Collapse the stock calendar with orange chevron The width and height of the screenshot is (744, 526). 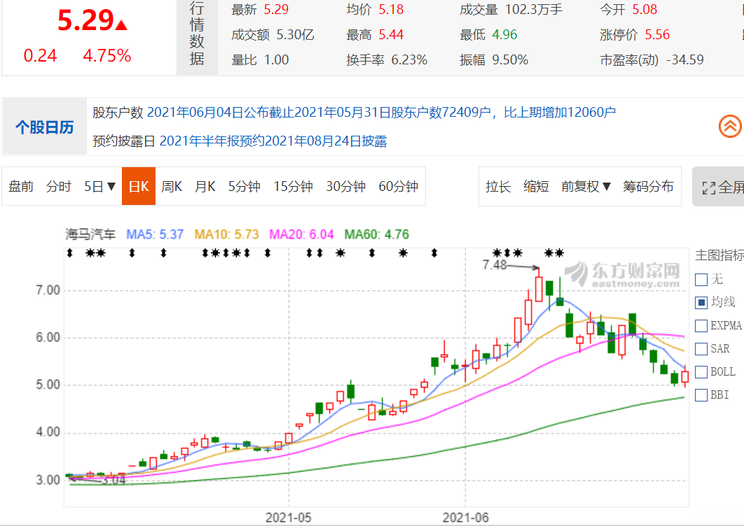730,127
